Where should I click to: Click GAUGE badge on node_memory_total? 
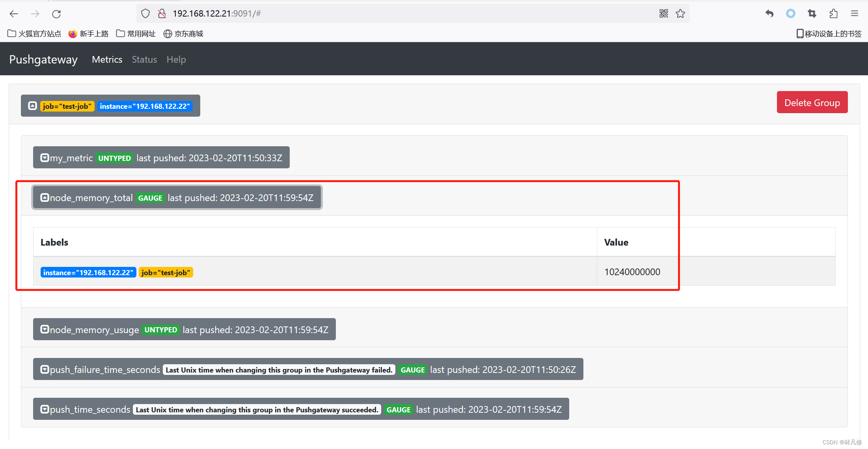150,198
